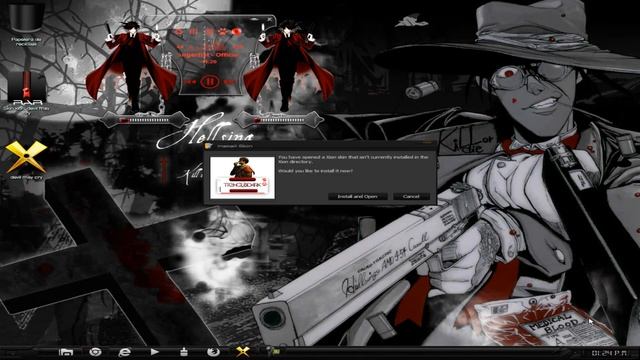Select the devil may cry desktop shortcut
640x360 pixels.
[26, 160]
